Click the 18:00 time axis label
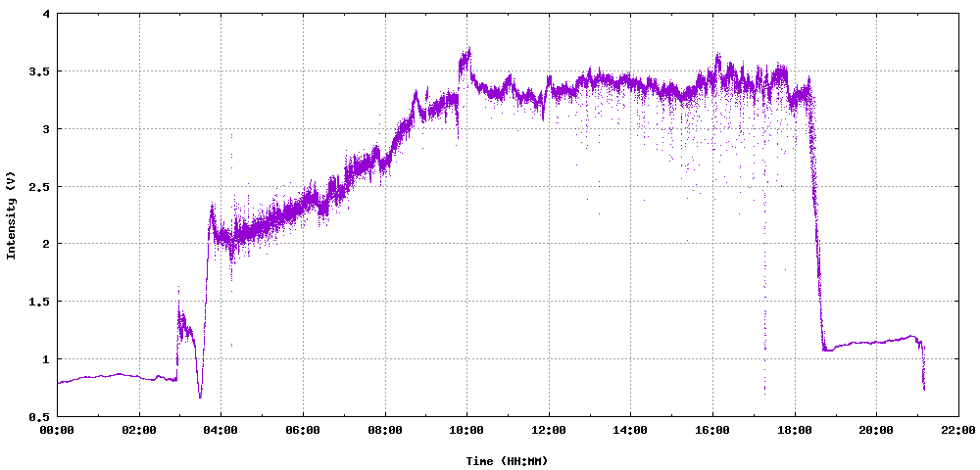980x470 pixels. coord(795,431)
